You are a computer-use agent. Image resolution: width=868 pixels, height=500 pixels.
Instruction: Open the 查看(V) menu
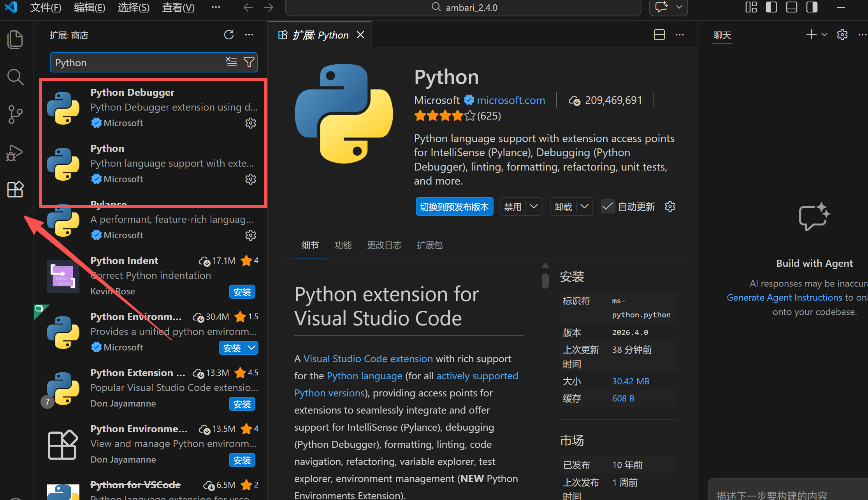coord(178,7)
